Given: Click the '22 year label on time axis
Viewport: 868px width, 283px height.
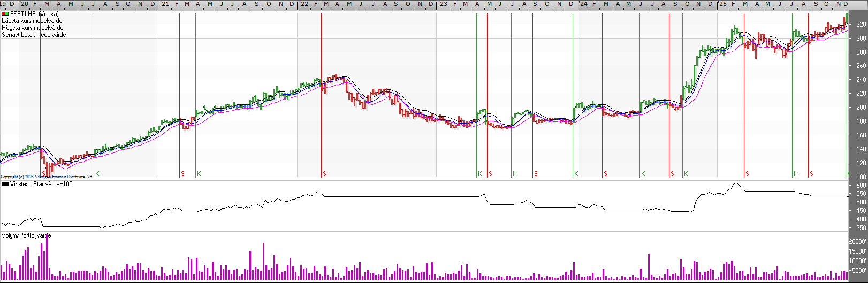Looking at the screenshot, I should click(303, 4).
